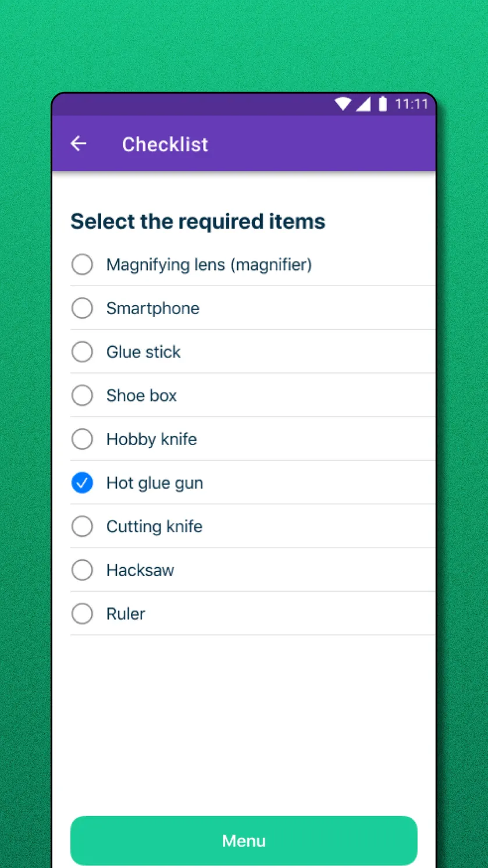Screen dimensions: 488x868
Task: Select the Ruler circle
Action: coord(82,614)
